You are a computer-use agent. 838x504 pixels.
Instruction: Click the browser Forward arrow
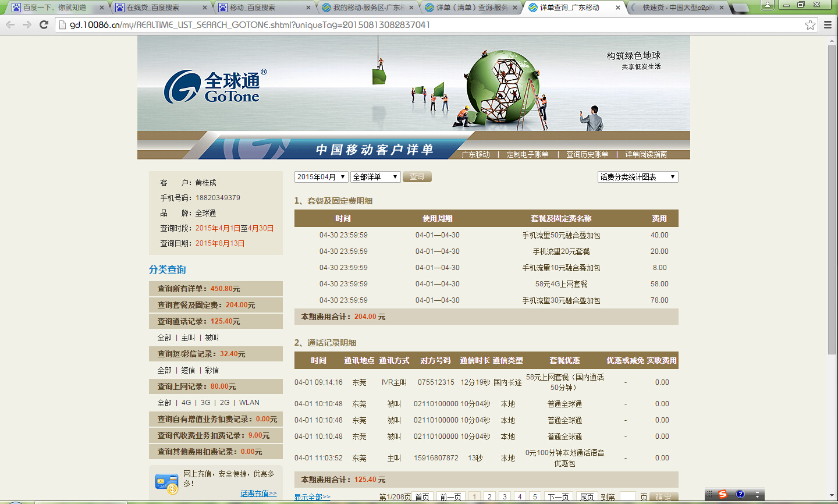[x=27, y=24]
